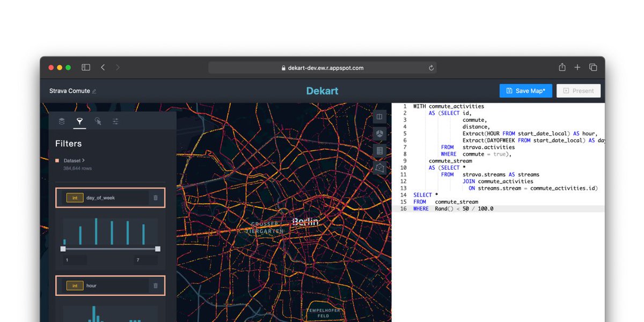
Task: Open a new browser tab
Action: 577,68
